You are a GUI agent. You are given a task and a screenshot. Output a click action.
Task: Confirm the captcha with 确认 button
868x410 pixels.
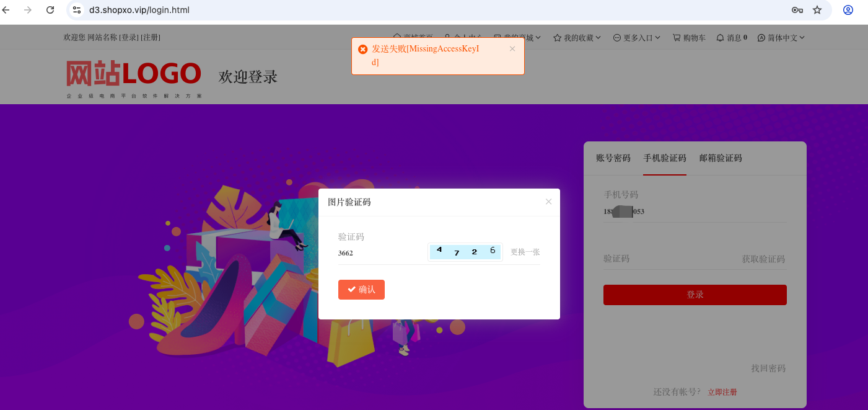click(361, 290)
